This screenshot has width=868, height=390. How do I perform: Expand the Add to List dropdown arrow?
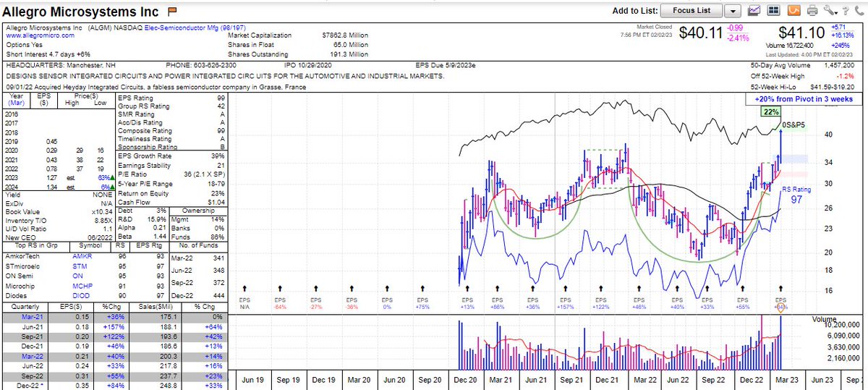733,11
